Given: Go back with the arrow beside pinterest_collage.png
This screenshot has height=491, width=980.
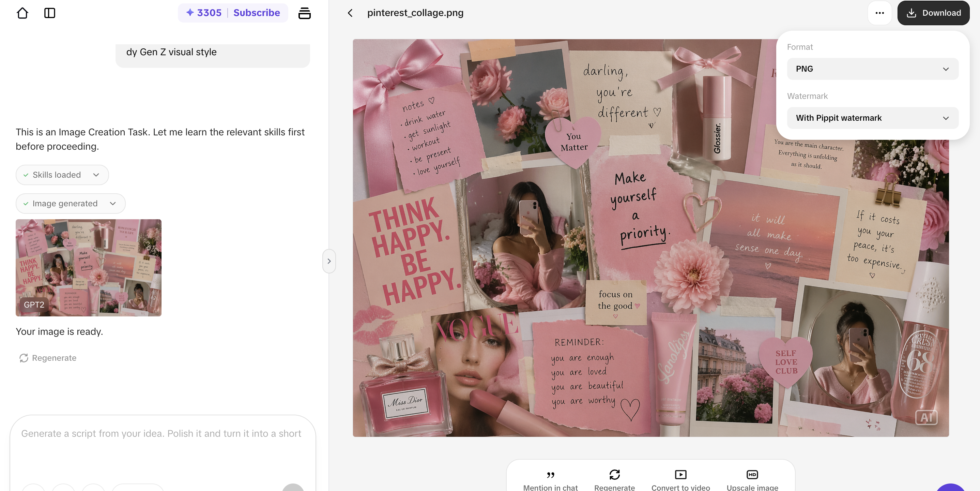Looking at the screenshot, I should (x=350, y=13).
